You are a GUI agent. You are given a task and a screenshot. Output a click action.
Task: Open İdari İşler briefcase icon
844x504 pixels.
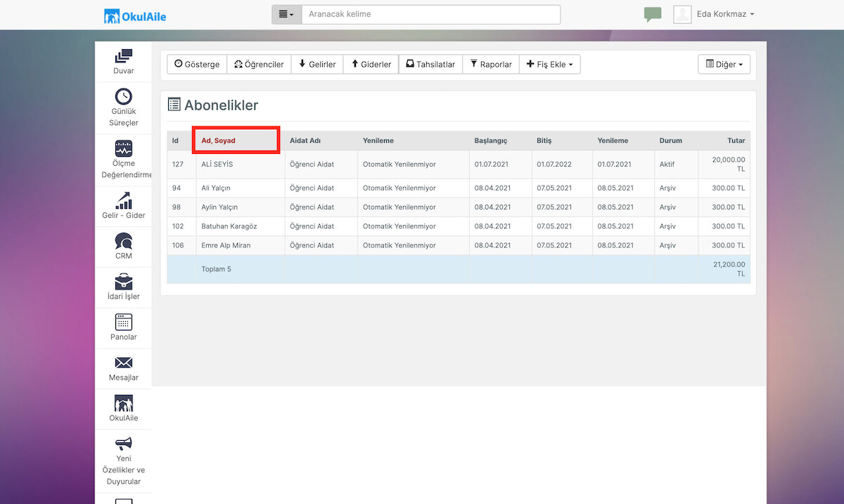[124, 281]
